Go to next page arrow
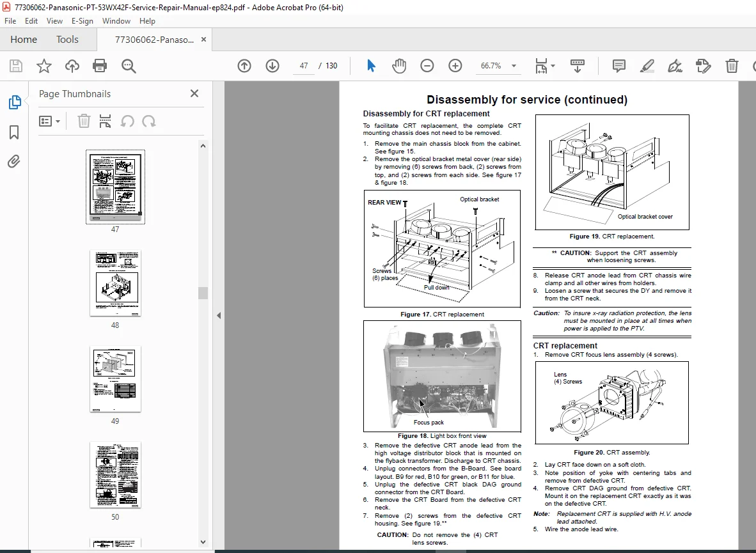 click(272, 66)
